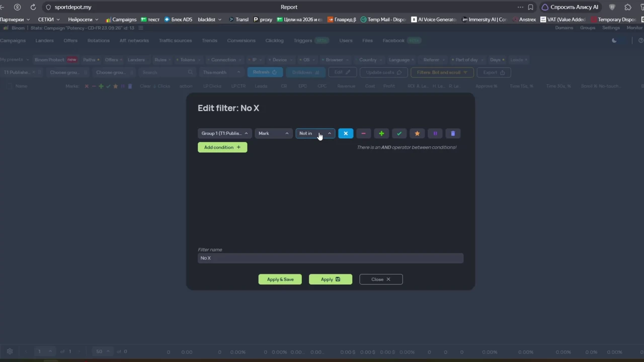Open the browser three-dot more menu
The image size is (644, 362).
[x=520, y=7]
